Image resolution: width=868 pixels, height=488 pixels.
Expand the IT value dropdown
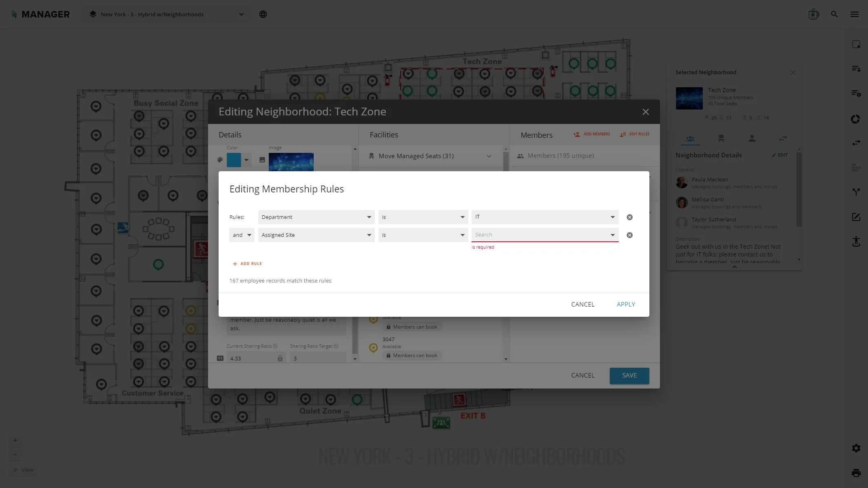pyautogui.click(x=545, y=217)
